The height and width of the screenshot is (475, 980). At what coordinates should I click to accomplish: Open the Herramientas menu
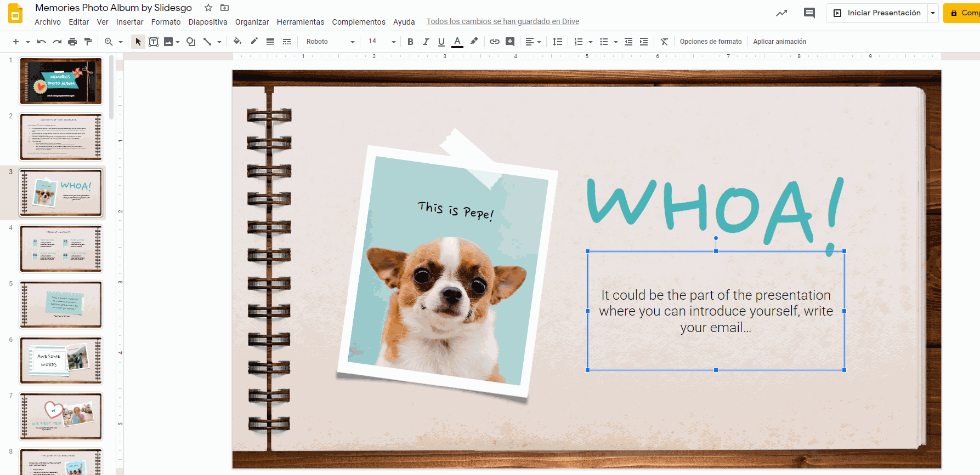click(301, 22)
